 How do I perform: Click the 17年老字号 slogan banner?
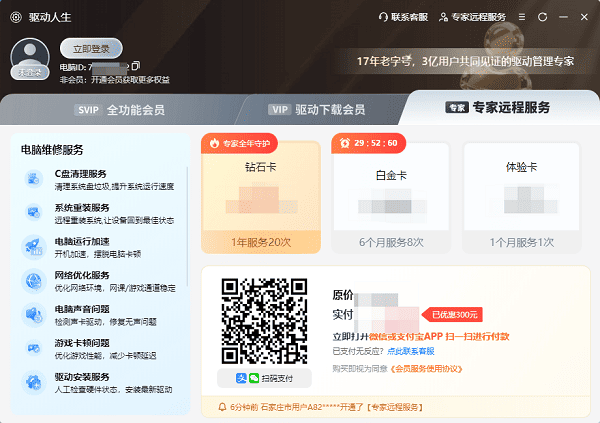pyautogui.click(x=465, y=61)
